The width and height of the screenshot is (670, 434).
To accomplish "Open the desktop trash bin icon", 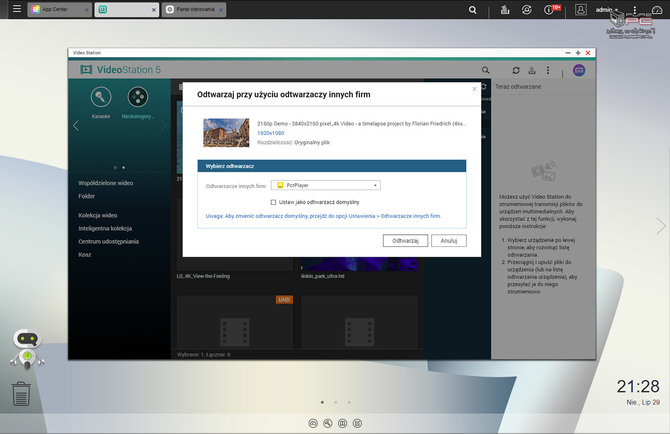I will tap(21, 393).
